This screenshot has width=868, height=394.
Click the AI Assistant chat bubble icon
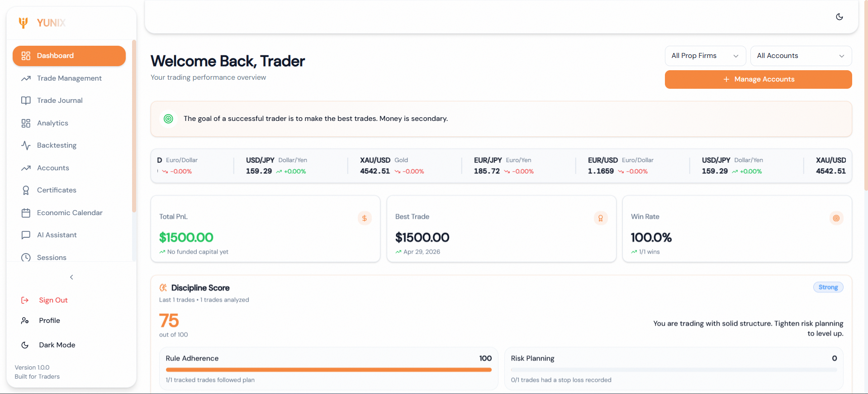[x=26, y=235]
